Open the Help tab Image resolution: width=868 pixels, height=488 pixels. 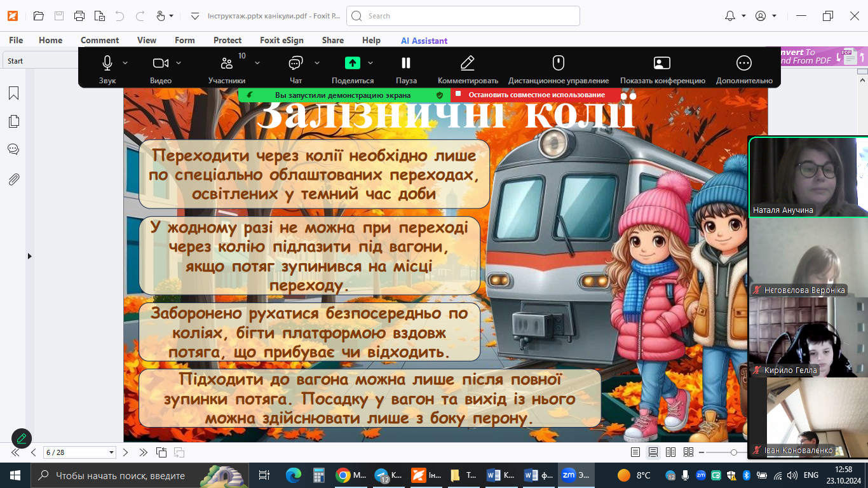click(371, 40)
